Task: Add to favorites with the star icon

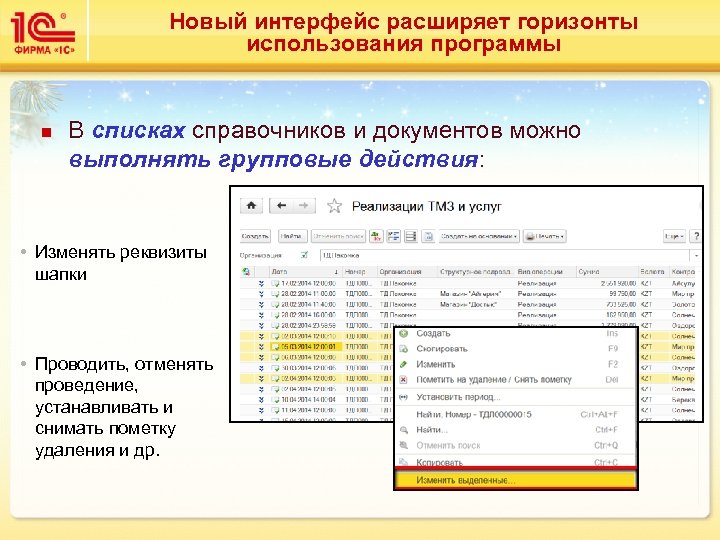Action: pyautogui.click(x=334, y=206)
